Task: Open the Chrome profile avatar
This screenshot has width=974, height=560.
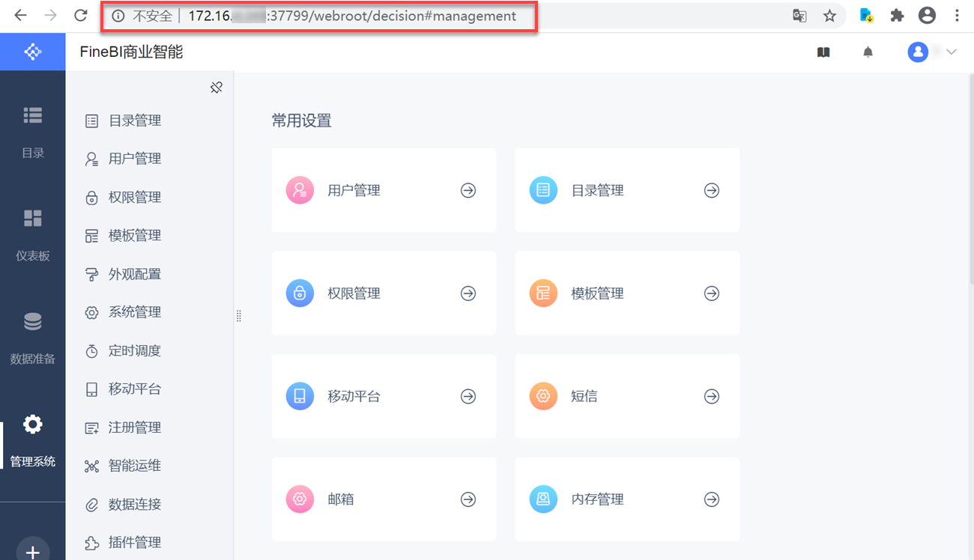Action: point(927,16)
